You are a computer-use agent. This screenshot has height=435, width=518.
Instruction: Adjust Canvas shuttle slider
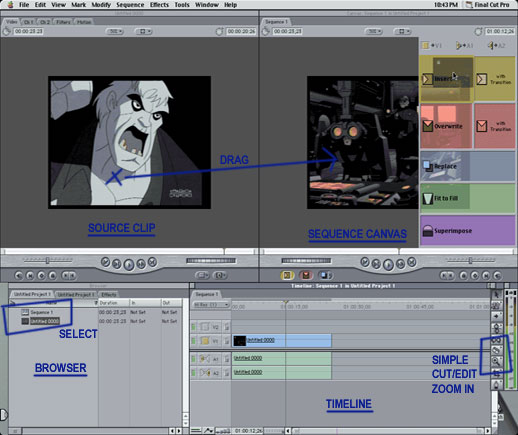point(470,260)
